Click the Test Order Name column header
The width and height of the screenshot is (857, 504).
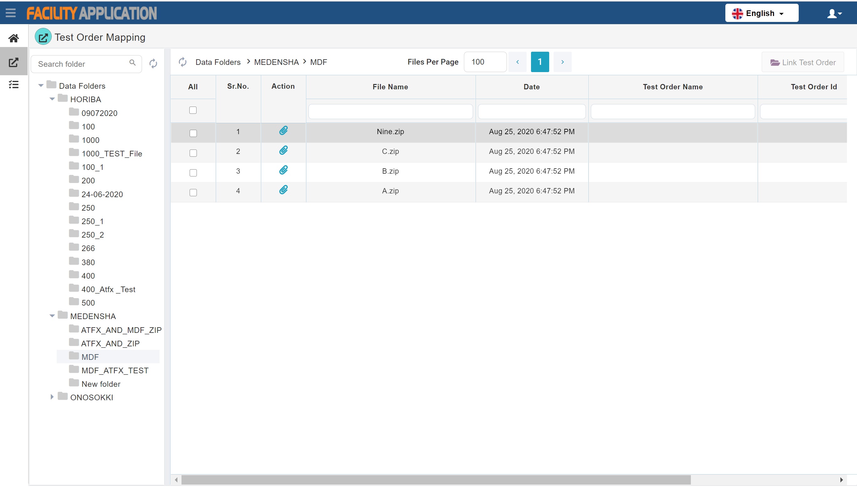[673, 87]
